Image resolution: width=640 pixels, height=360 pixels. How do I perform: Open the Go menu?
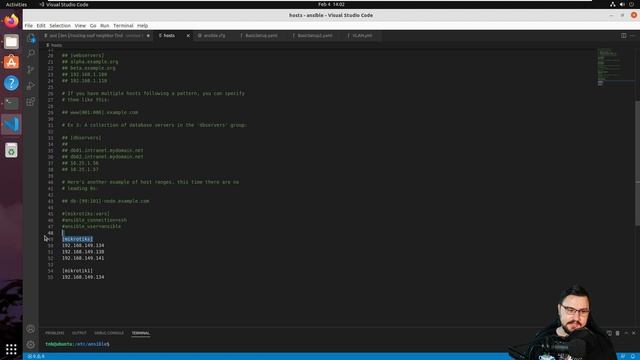pyautogui.click(x=93, y=25)
